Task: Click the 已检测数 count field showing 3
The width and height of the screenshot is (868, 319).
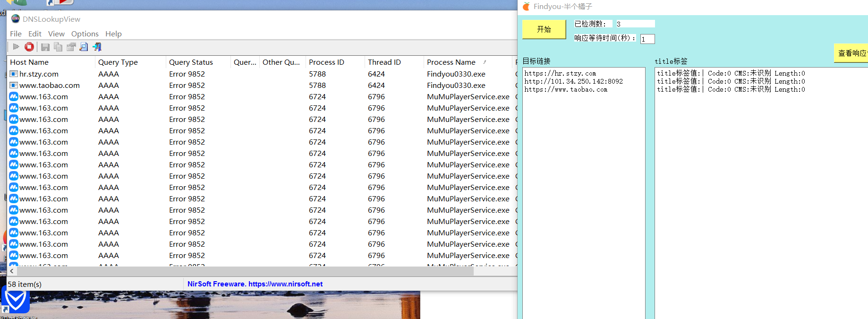Action: pos(635,24)
